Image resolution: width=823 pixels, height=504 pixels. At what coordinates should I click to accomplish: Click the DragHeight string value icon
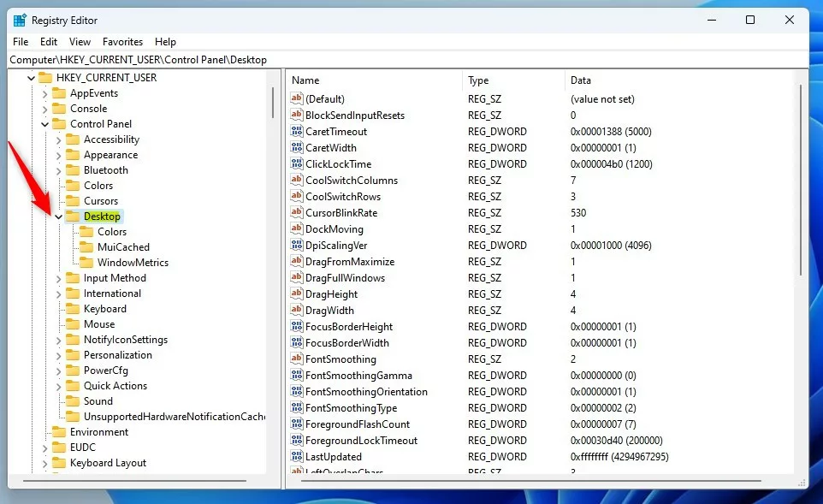tap(297, 294)
